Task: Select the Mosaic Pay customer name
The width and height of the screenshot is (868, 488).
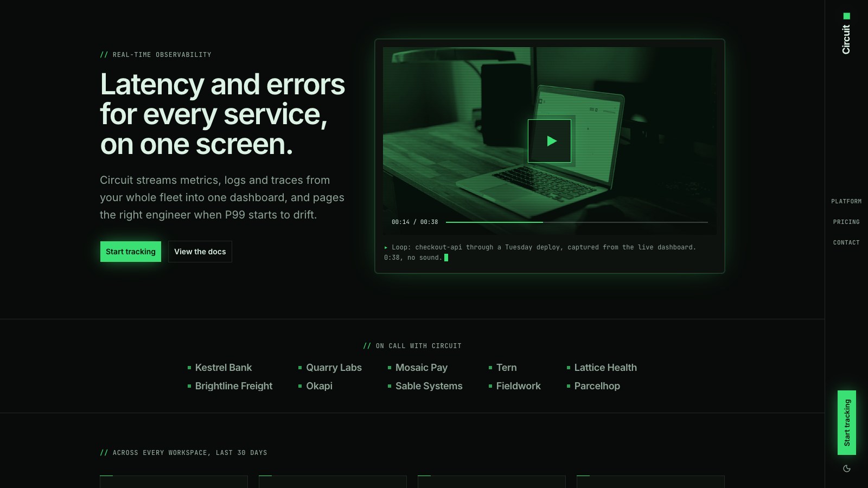Action: (422, 368)
